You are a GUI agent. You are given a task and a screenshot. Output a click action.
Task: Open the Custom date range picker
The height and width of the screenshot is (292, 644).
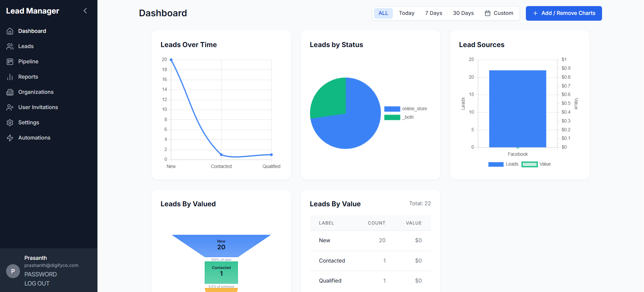pyautogui.click(x=499, y=13)
